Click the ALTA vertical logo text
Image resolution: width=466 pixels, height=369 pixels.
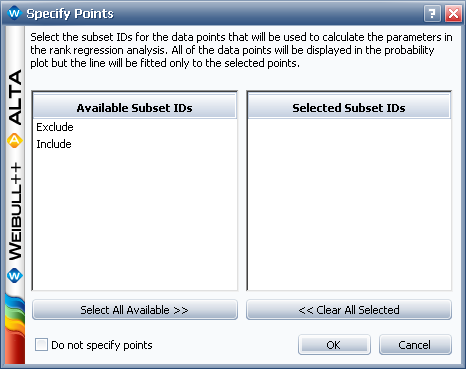(x=15, y=97)
